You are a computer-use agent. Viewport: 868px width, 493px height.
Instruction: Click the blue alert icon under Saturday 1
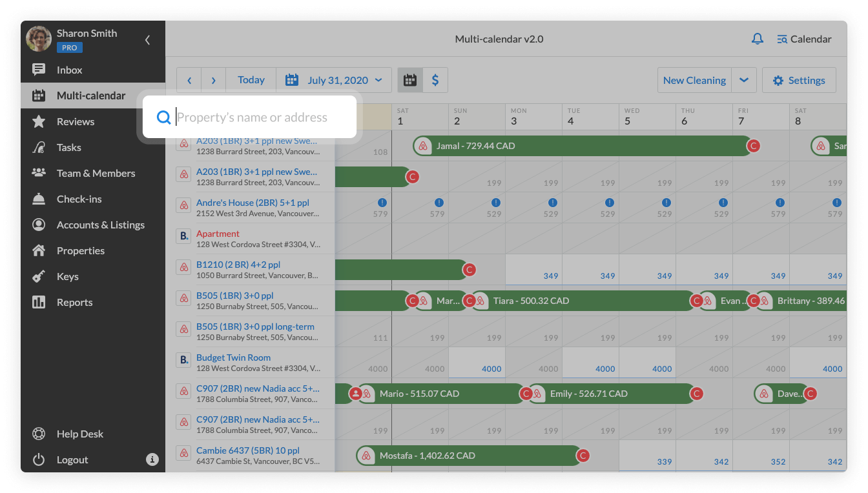click(439, 203)
